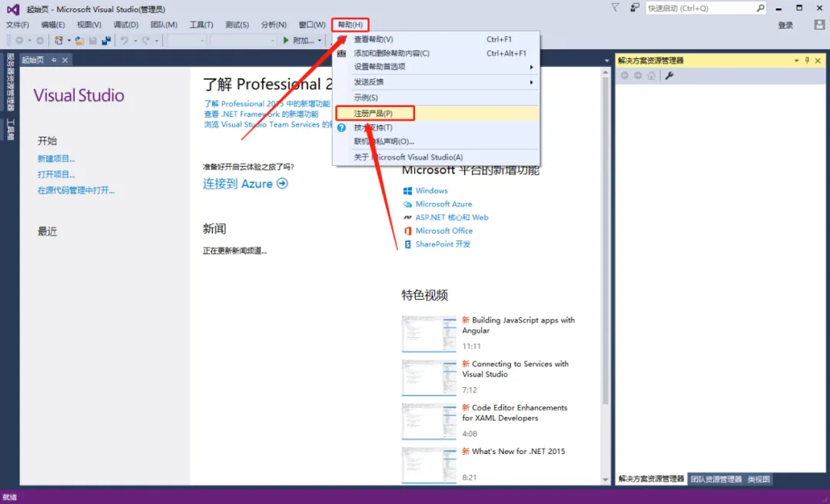Screen dimensions: 830x504
Task: Close the 起始页 tab
Action: 65,61
